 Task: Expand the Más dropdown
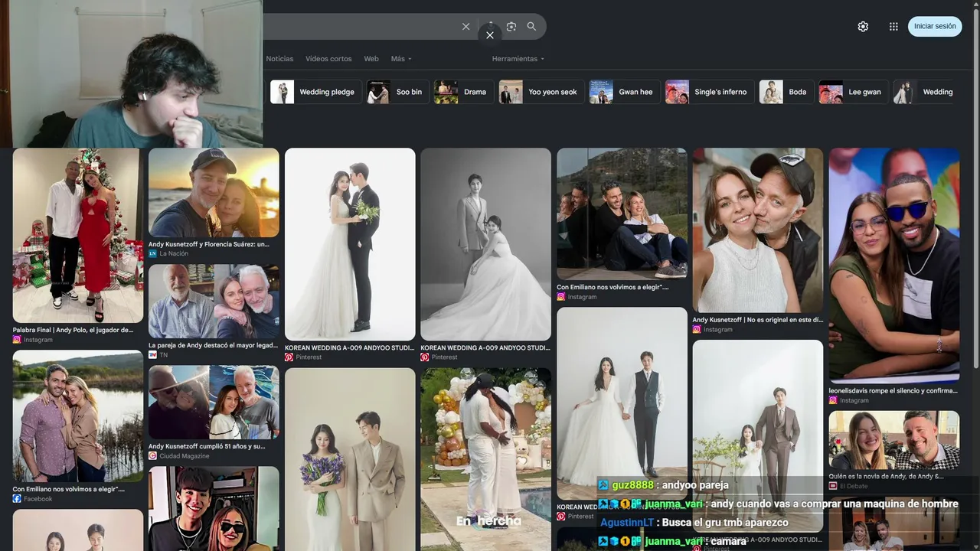pos(401,59)
